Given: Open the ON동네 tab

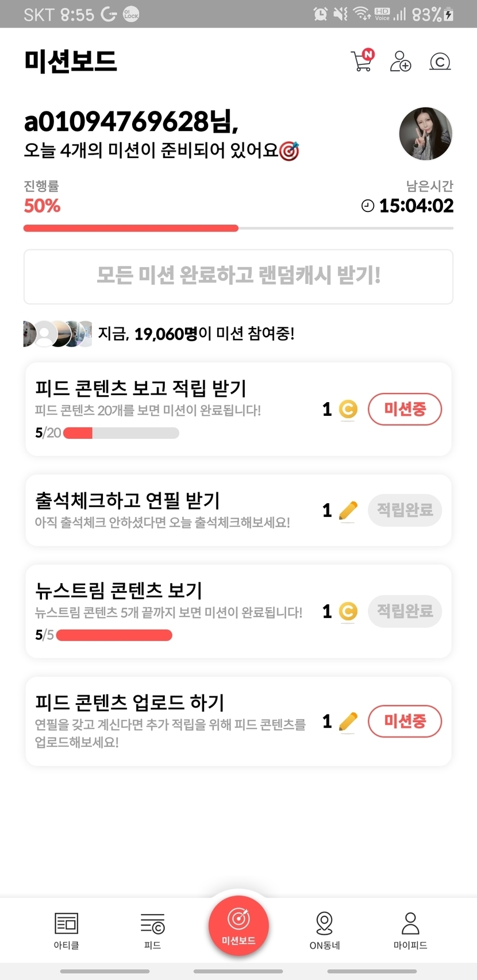Looking at the screenshot, I should coord(325,930).
